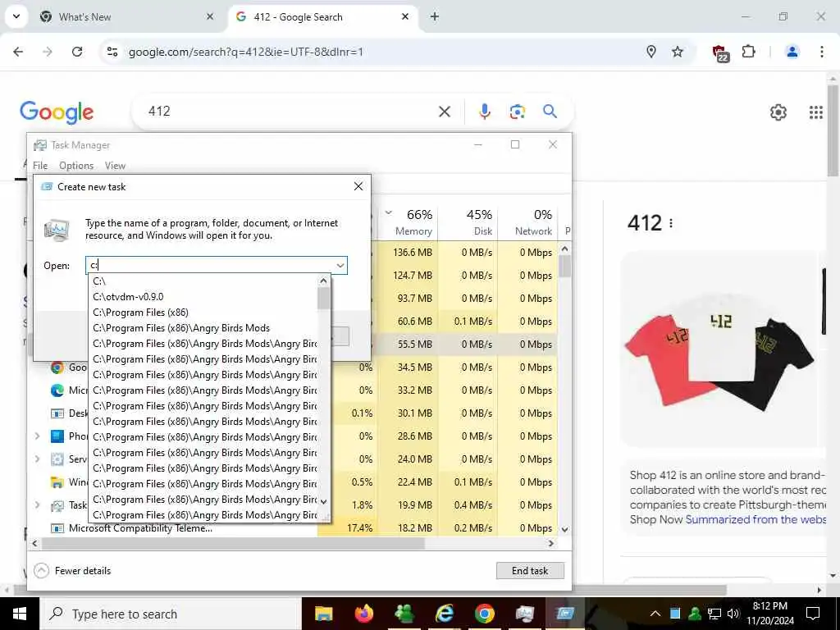
Task: Expand the Service Host process group
Action: click(38, 459)
